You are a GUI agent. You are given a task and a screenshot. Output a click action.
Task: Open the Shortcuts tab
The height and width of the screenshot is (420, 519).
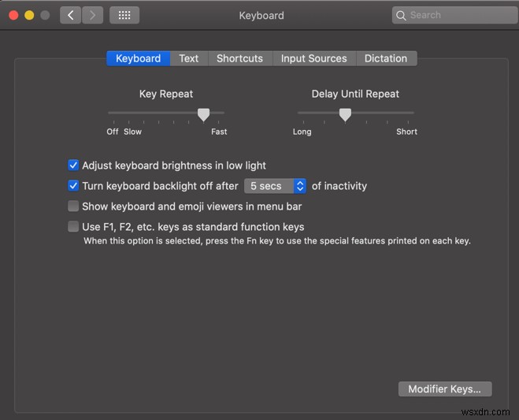(240, 58)
